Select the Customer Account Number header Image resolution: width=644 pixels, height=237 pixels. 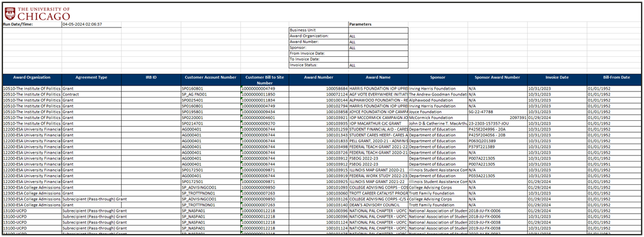pyautogui.click(x=211, y=77)
